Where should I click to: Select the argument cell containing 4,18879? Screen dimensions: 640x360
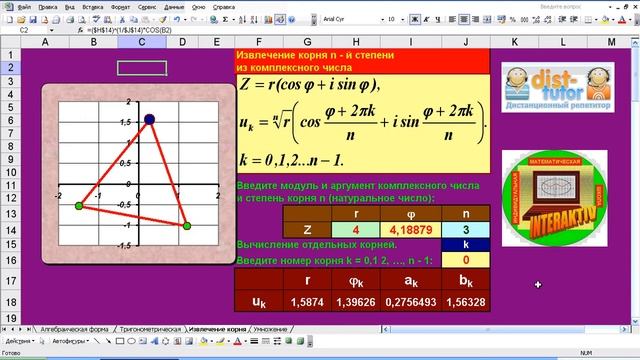tap(411, 230)
